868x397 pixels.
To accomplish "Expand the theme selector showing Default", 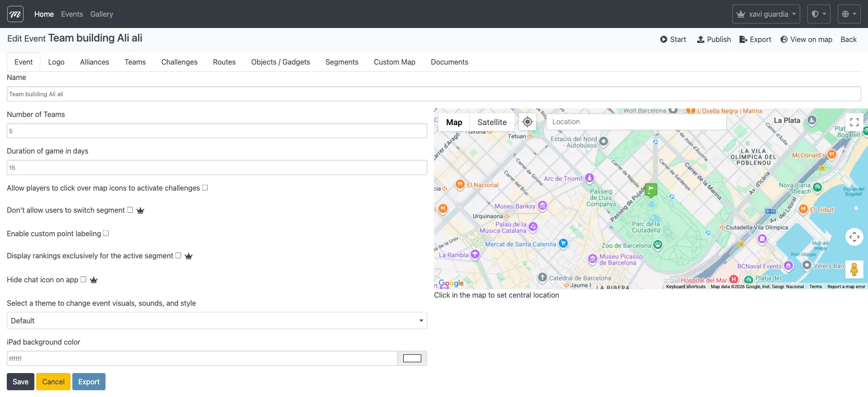I will (217, 321).
